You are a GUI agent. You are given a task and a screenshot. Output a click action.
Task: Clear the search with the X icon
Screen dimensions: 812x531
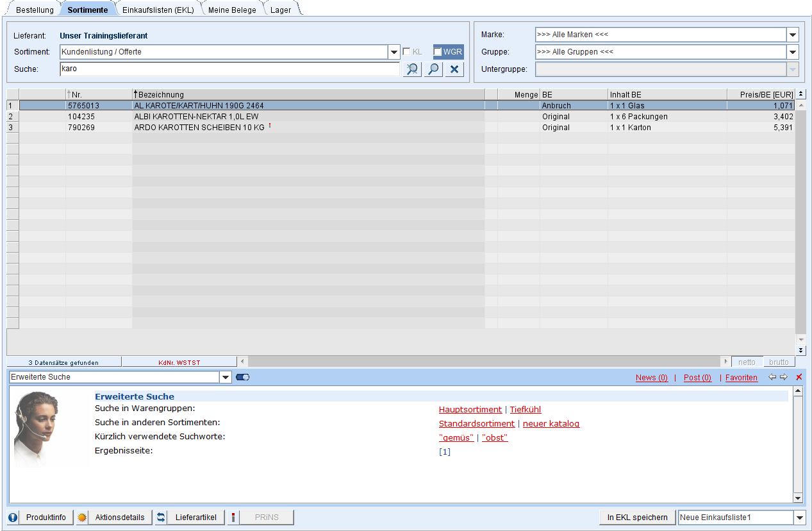(454, 69)
